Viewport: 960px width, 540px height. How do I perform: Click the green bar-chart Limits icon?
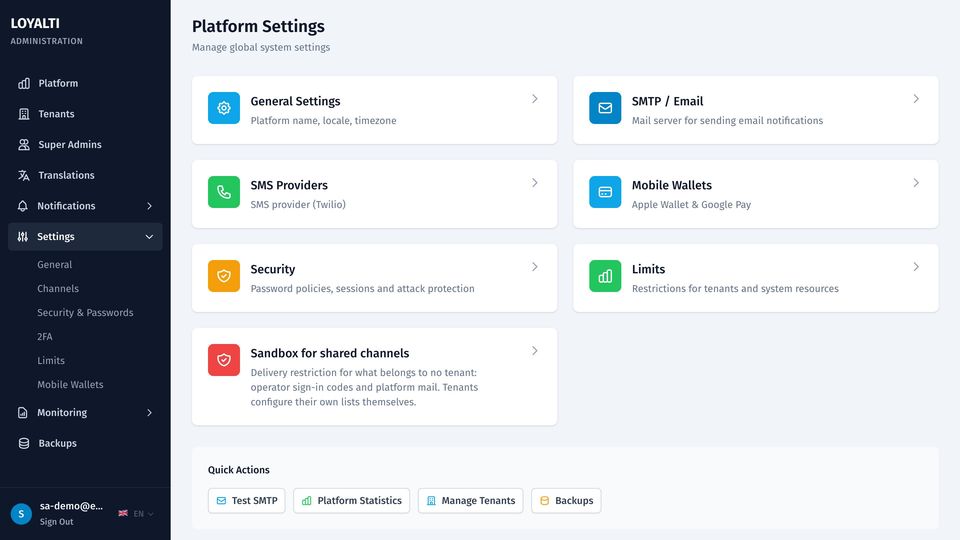[x=605, y=276]
